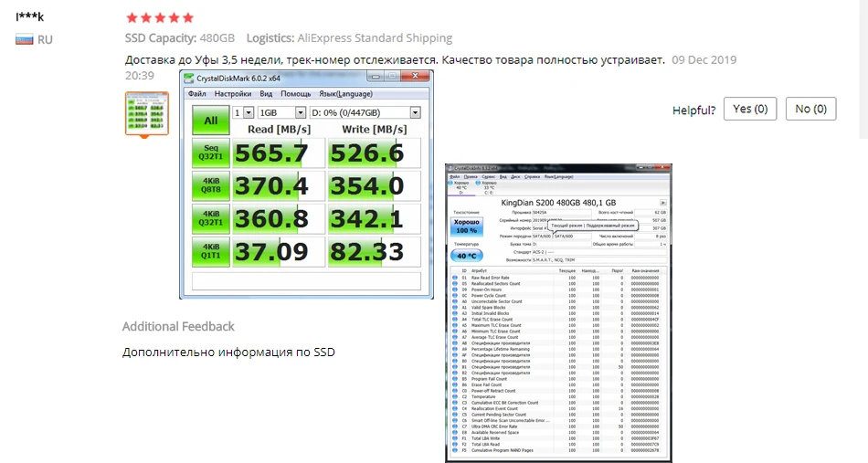Click the status icon for Total TLC Erase Count
Image resolution: width=868 pixels, height=463 pixels.
(x=455, y=320)
